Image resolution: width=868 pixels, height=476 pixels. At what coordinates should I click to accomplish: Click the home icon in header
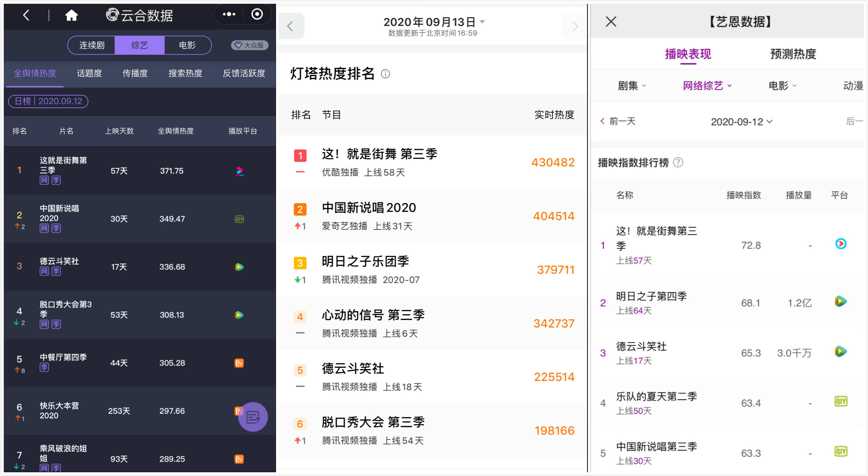pyautogui.click(x=71, y=15)
